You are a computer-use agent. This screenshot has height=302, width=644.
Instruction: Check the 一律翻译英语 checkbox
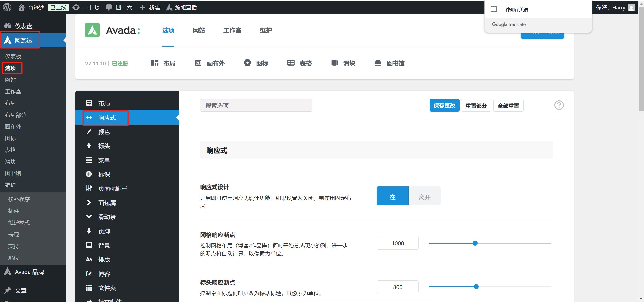pyautogui.click(x=494, y=9)
